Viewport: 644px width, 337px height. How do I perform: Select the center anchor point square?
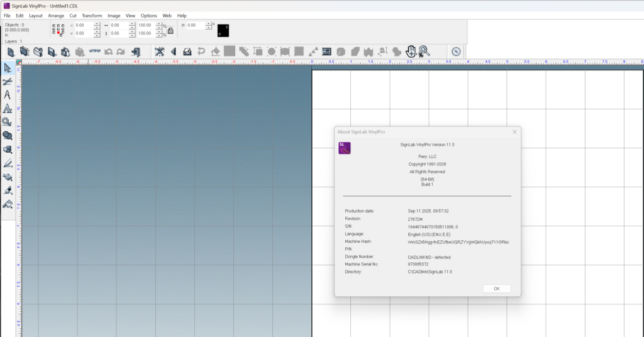pos(58,29)
